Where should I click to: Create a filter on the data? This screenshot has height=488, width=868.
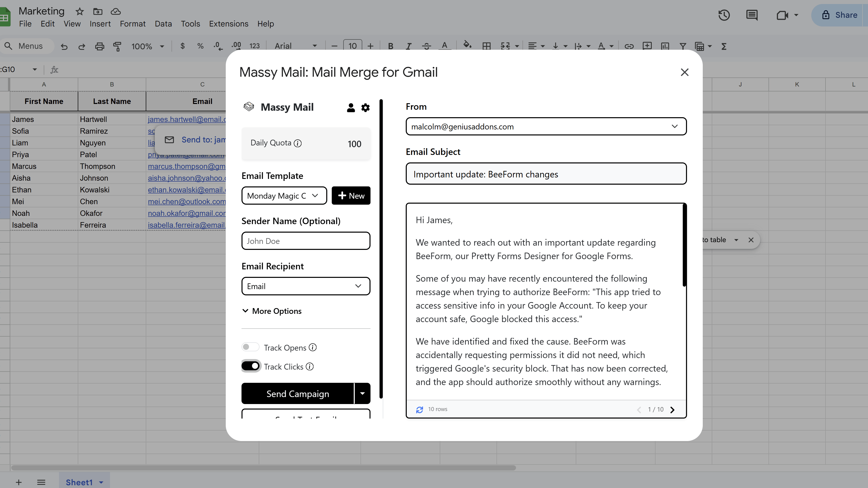pos(683,46)
